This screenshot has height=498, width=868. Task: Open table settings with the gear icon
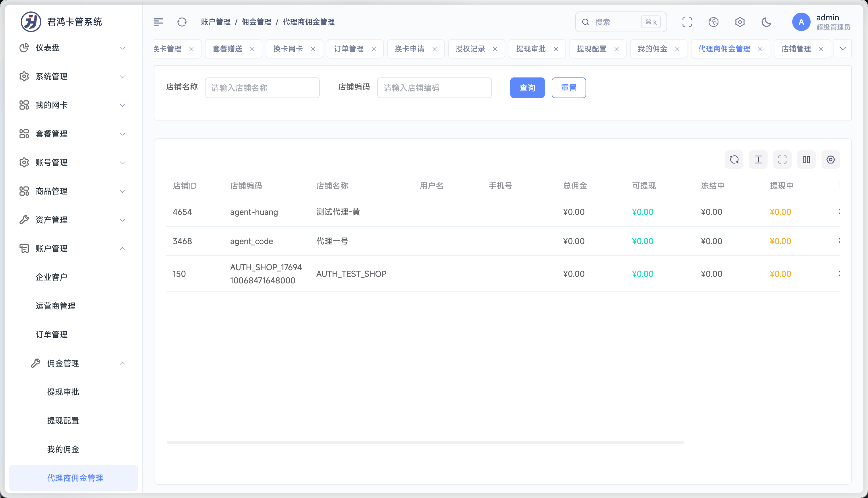[831, 159]
